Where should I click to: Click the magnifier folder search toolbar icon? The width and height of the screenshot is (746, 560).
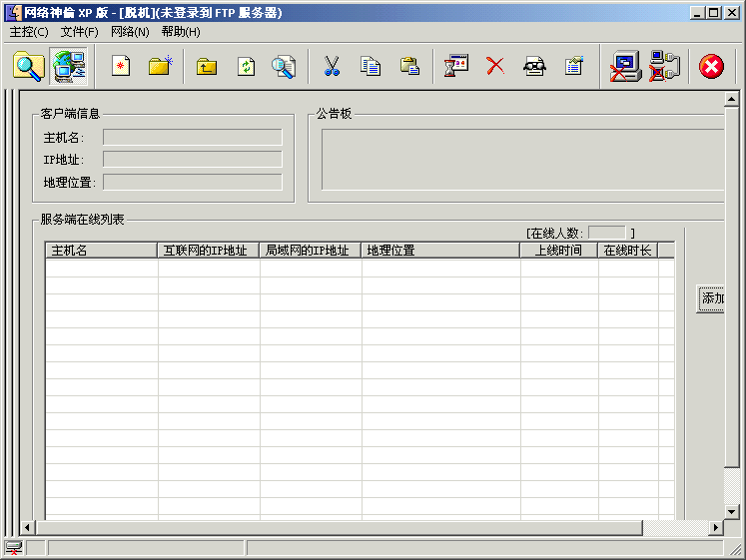28,67
